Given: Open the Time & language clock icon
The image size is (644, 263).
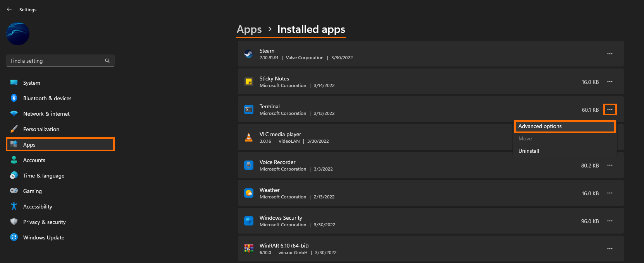Looking at the screenshot, I should click(14, 175).
